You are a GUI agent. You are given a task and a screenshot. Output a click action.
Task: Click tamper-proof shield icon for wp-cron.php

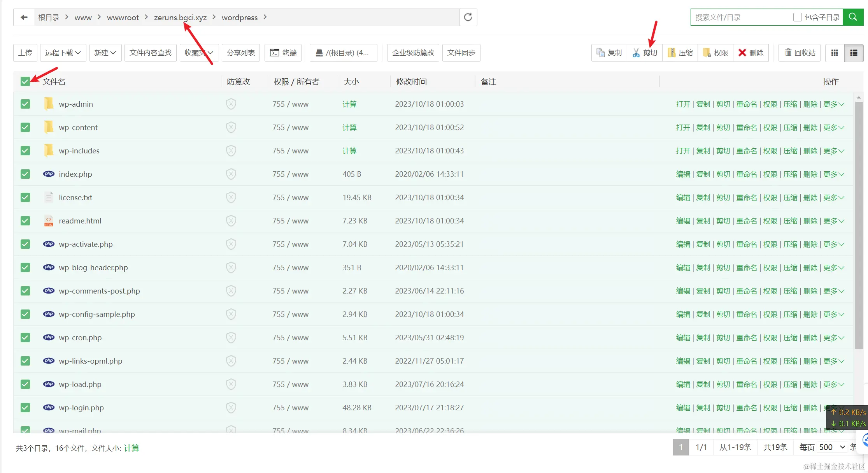pos(231,338)
